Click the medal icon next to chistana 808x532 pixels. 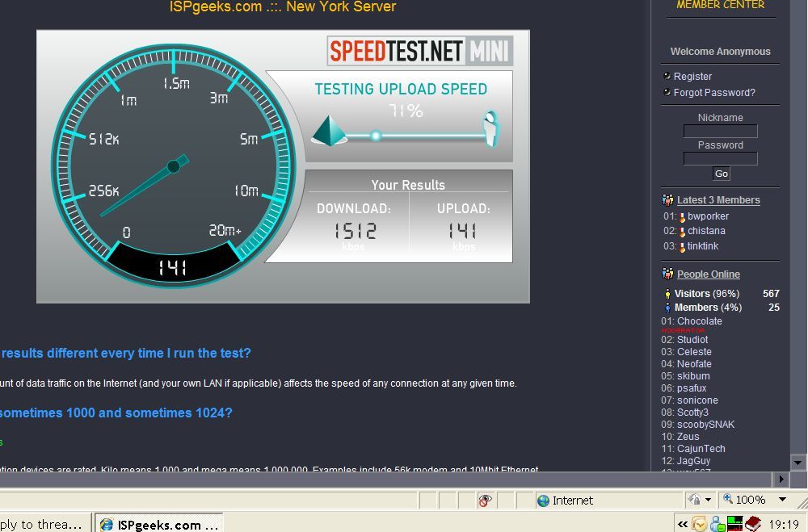click(x=682, y=232)
